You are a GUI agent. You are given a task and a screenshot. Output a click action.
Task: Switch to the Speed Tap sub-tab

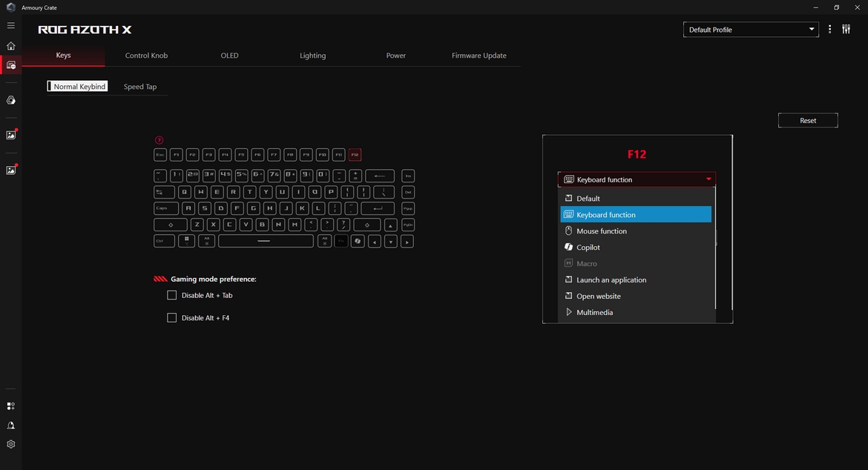[140, 87]
